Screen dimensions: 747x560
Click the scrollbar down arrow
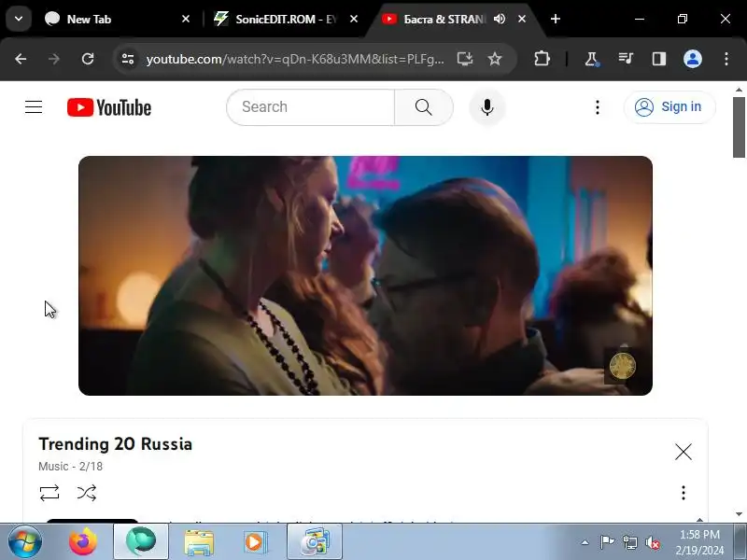739,514
